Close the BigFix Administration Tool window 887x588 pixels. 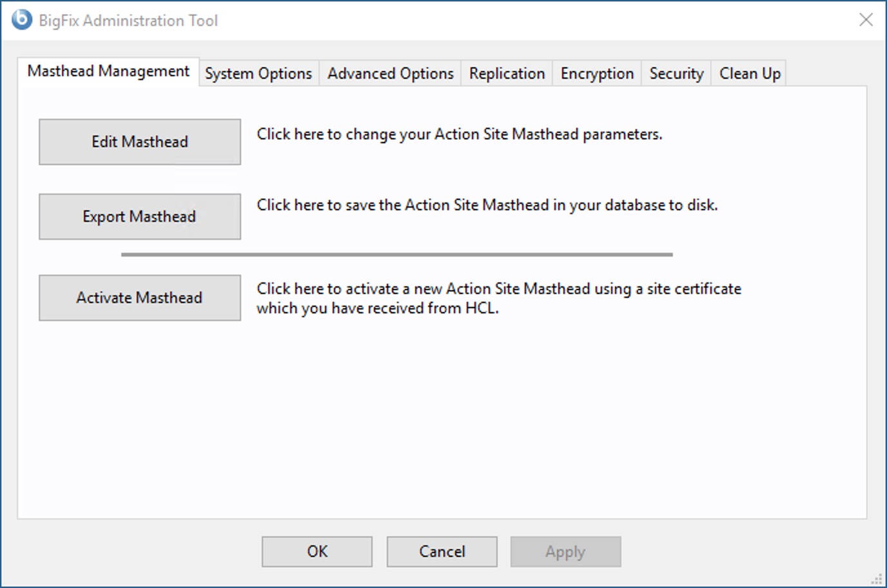pyautogui.click(x=866, y=20)
